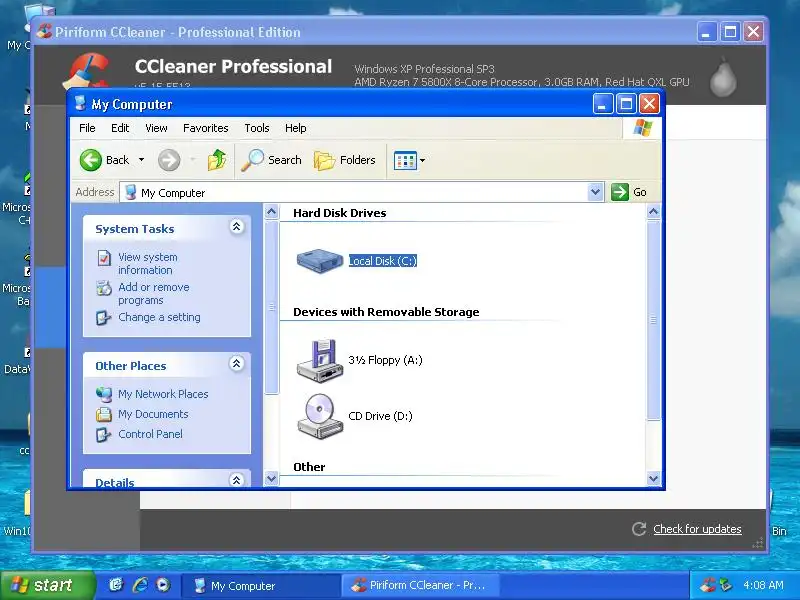Image resolution: width=800 pixels, height=600 pixels.
Task: Expand the Address bar dropdown arrow
Action: [x=595, y=192]
